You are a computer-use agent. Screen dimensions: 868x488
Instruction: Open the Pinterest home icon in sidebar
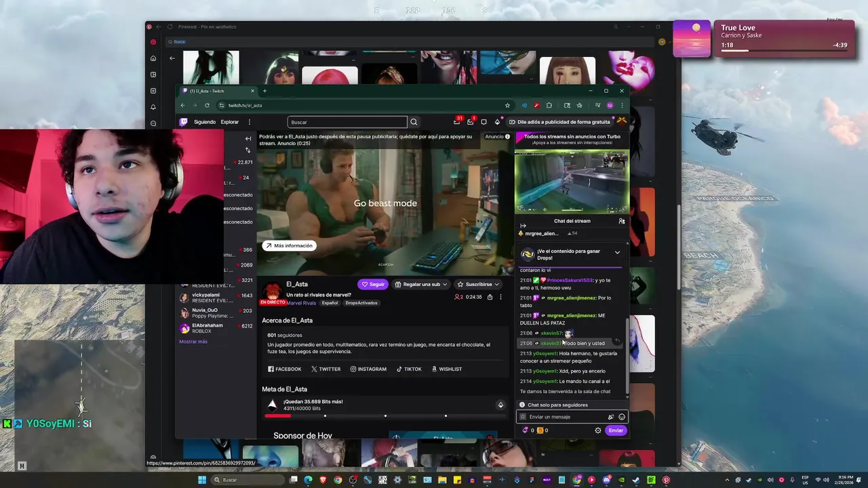click(x=153, y=58)
